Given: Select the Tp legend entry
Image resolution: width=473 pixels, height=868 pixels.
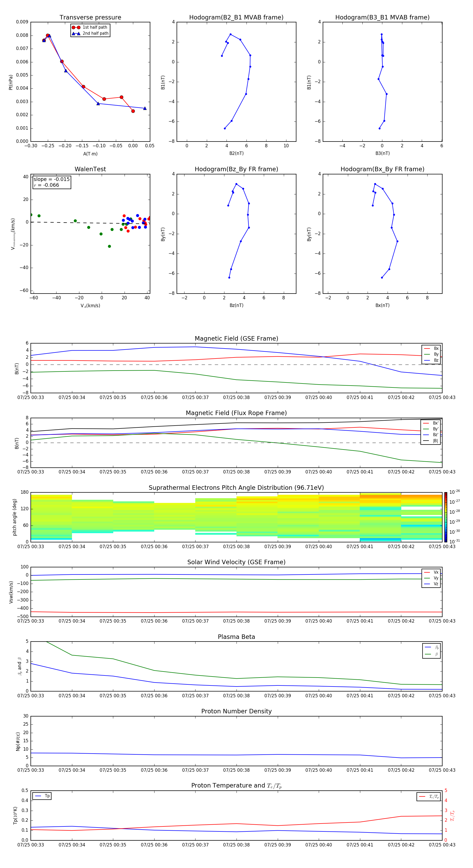Looking at the screenshot, I should click(42, 796).
